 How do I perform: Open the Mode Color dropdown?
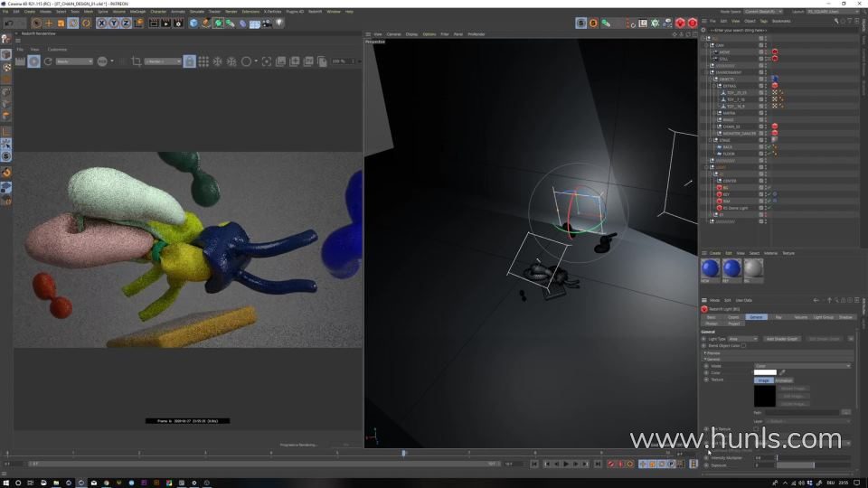click(x=802, y=366)
